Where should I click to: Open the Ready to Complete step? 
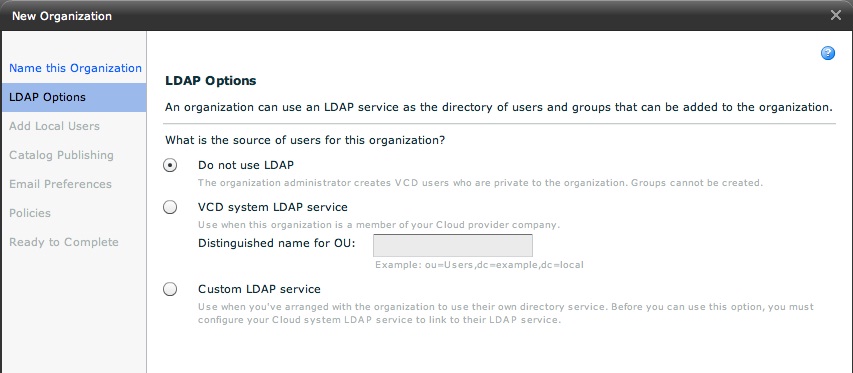pyautogui.click(x=64, y=242)
